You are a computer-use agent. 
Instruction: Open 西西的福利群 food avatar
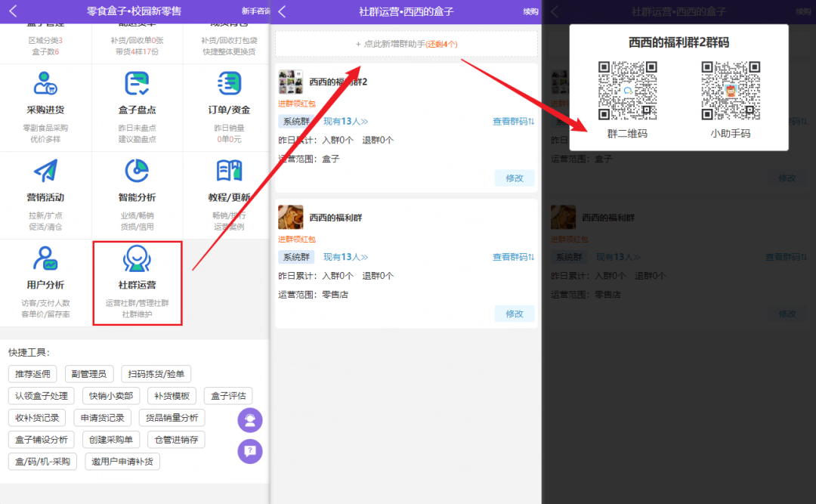290,217
